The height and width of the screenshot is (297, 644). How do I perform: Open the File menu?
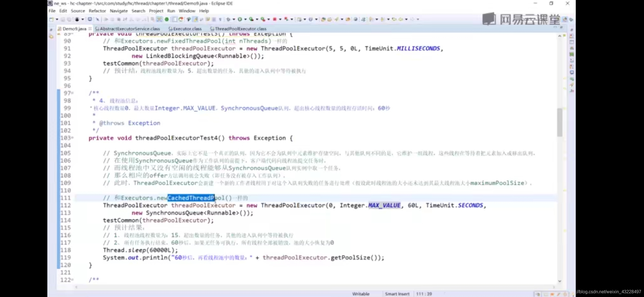coord(52,11)
